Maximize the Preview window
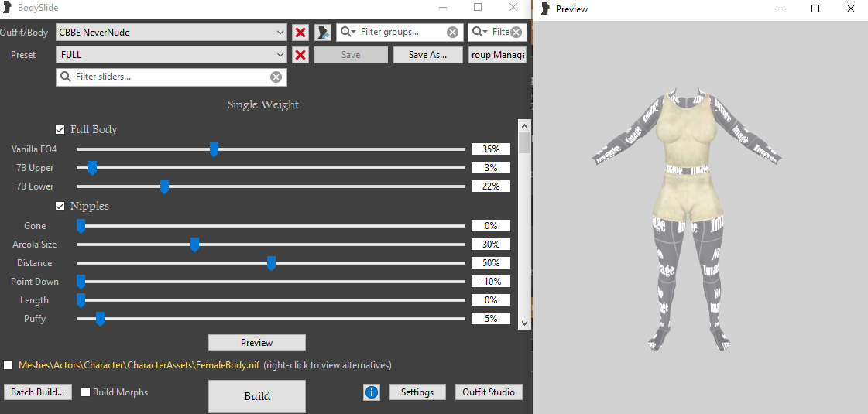This screenshot has height=414, width=868. coord(815,9)
